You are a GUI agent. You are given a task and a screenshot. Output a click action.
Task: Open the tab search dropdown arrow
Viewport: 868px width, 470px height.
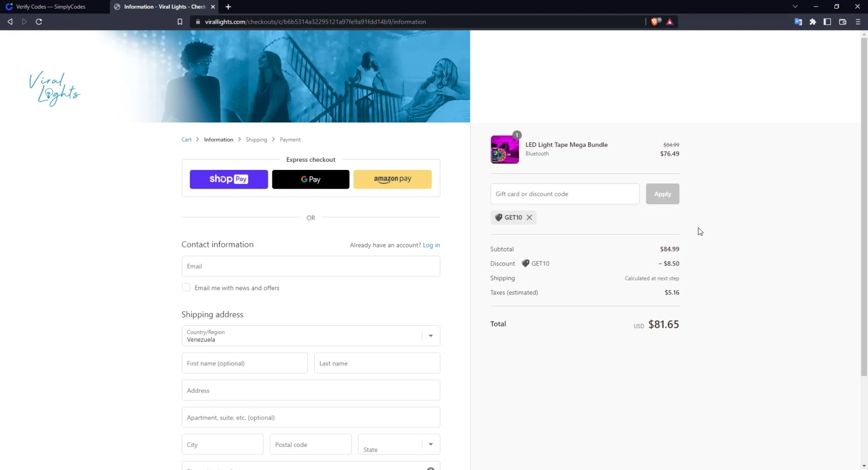click(x=795, y=6)
